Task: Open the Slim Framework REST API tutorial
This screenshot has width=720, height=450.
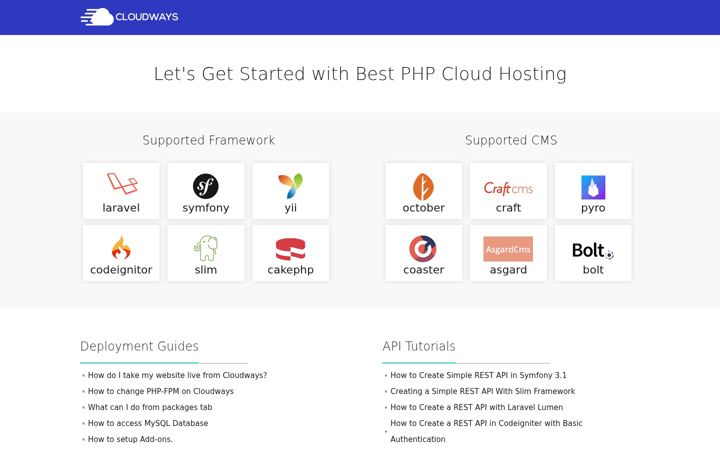Action: tap(483, 391)
